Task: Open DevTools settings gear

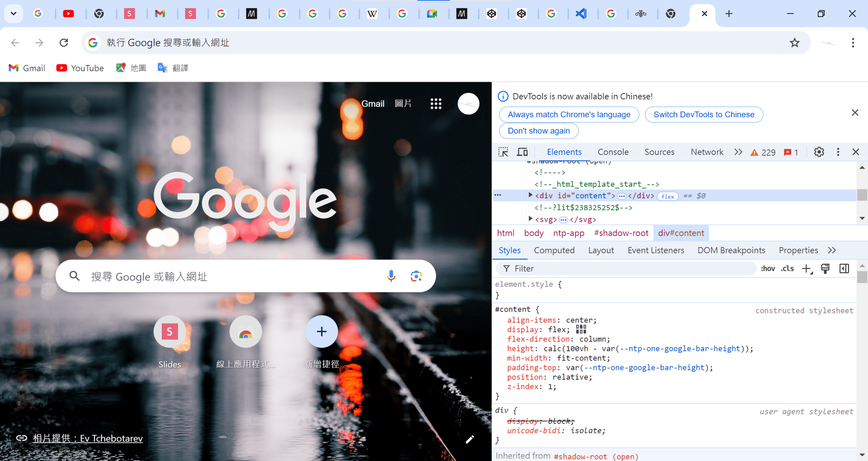Action: [819, 152]
